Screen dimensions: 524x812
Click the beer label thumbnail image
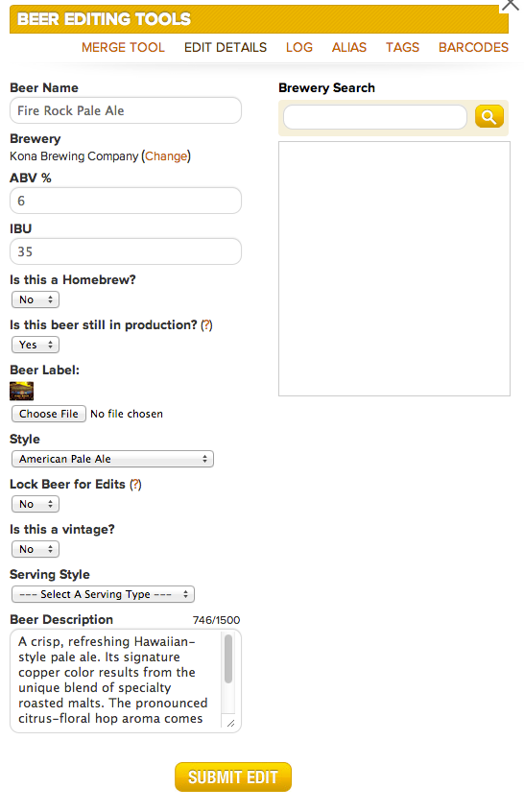(22, 391)
